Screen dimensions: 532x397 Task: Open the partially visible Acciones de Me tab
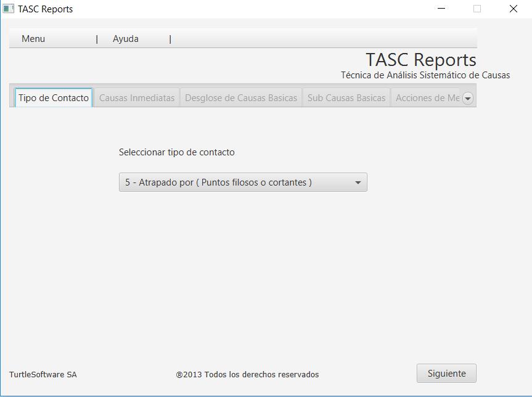[427, 98]
